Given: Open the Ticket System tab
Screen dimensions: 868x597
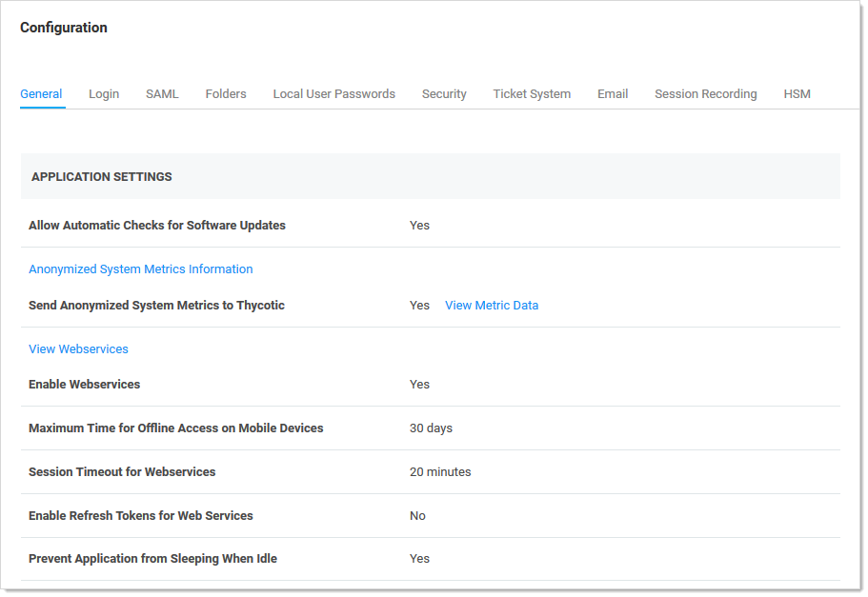Looking at the screenshot, I should 531,93.
